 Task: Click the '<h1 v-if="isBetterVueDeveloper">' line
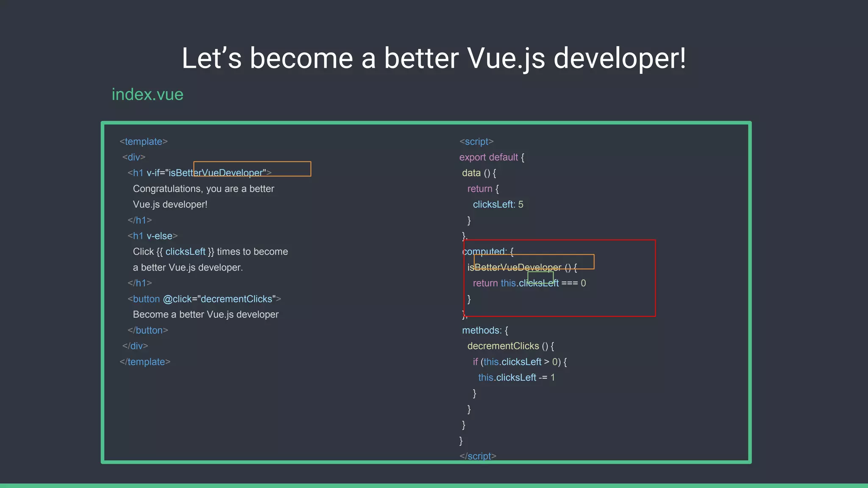pyautogui.click(x=200, y=173)
